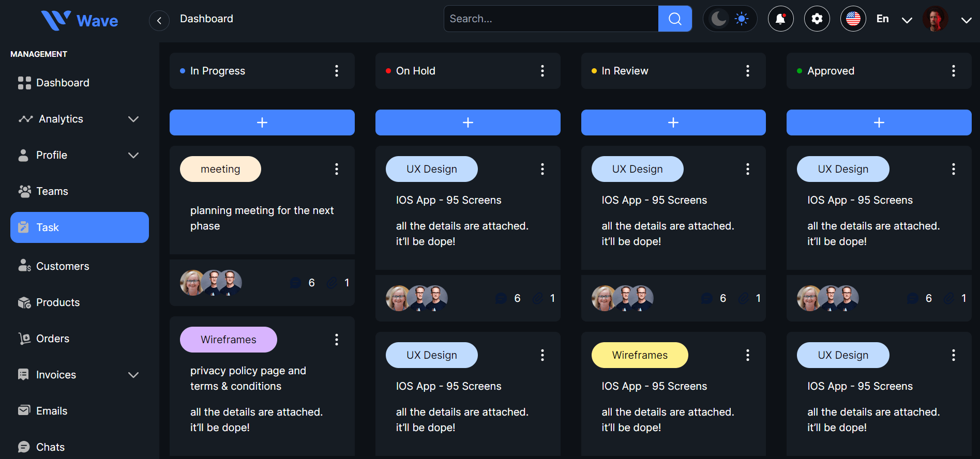Collapse sidebar with the back arrow button
The height and width of the screenshot is (459, 980).
(159, 21)
